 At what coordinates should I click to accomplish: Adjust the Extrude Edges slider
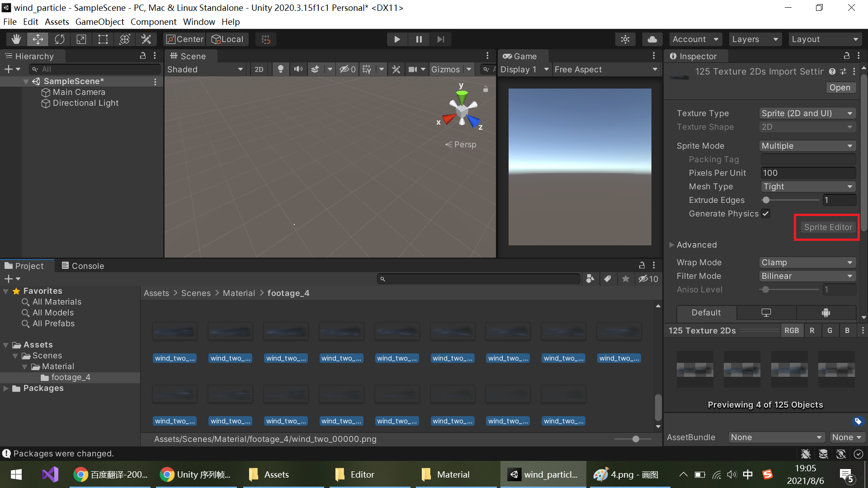pyautogui.click(x=766, y=200)
